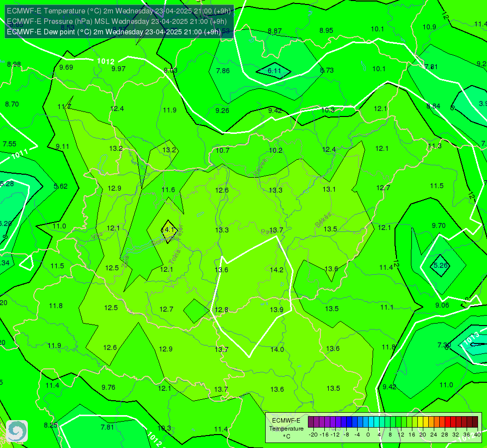487x448 pixels.
Task: Click the 13.1 temperature value
Action: click(329, 189)
